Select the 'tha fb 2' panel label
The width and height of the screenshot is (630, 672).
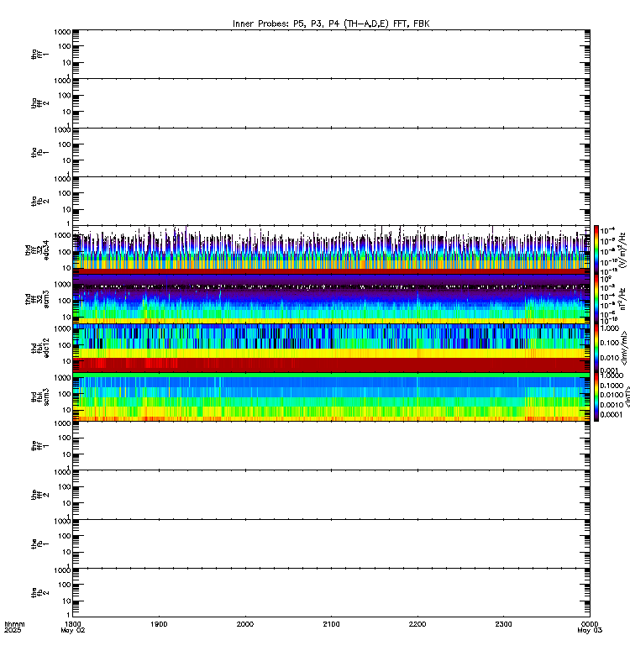point(39,201)
